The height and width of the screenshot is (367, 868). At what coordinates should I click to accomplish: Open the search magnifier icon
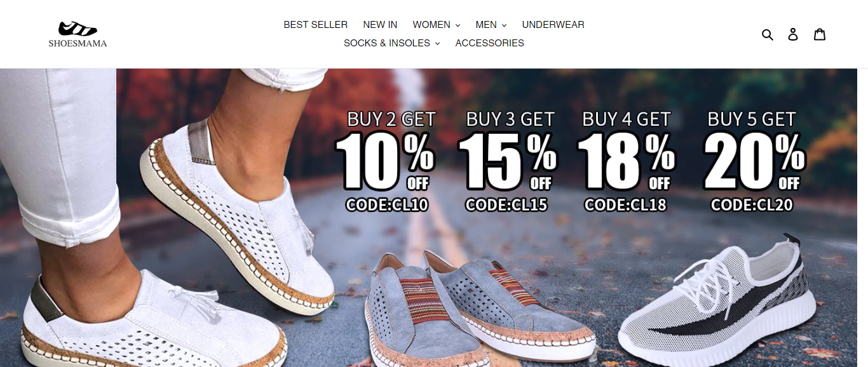767,34
